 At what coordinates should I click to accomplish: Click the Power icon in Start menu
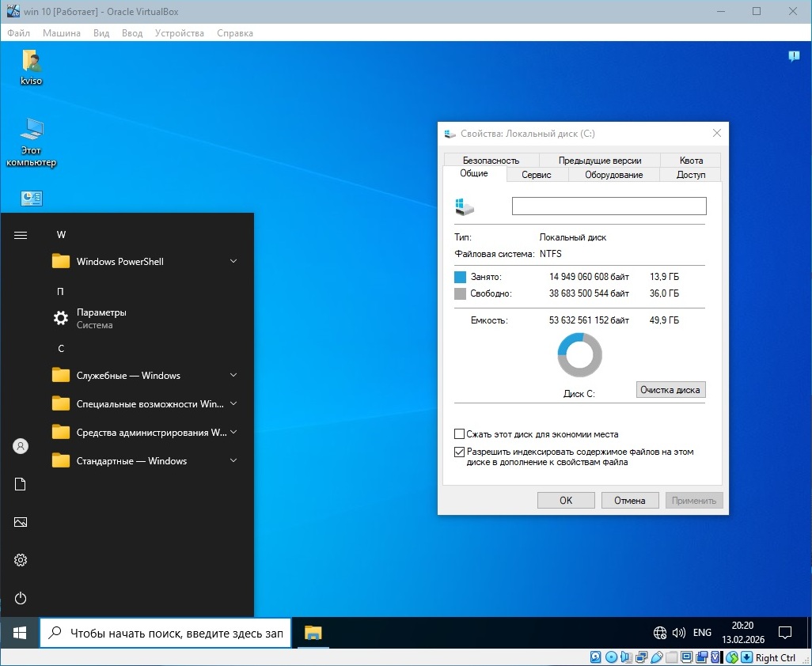[21, 598]
